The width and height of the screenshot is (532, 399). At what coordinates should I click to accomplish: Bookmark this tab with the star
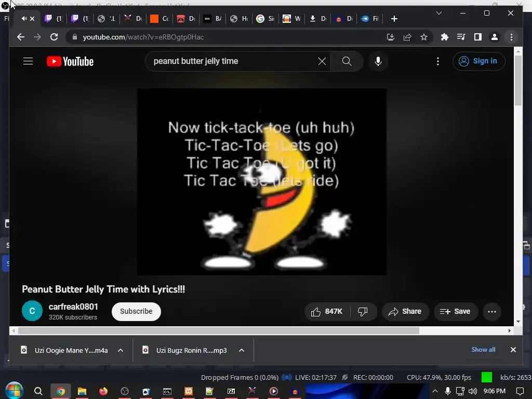point(424,37)
